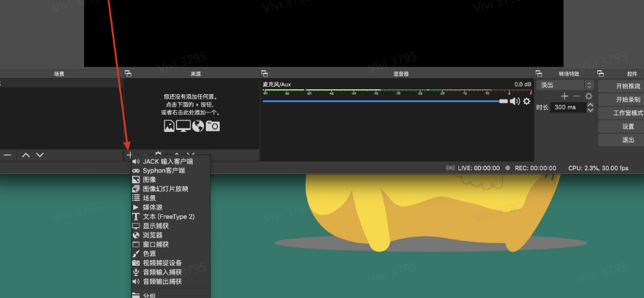Click the 0.0 dB level readout
The width and height of the screenshot is (644, 298).
(523, 84)
